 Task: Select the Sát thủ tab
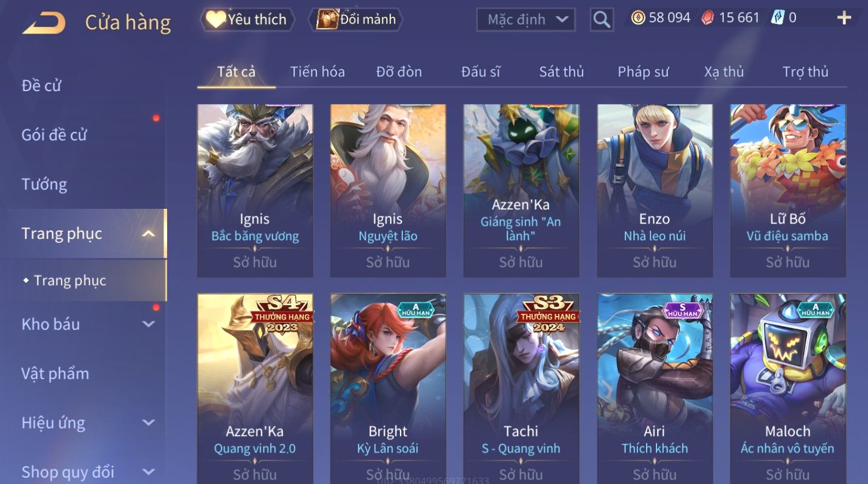pos(561,72)
